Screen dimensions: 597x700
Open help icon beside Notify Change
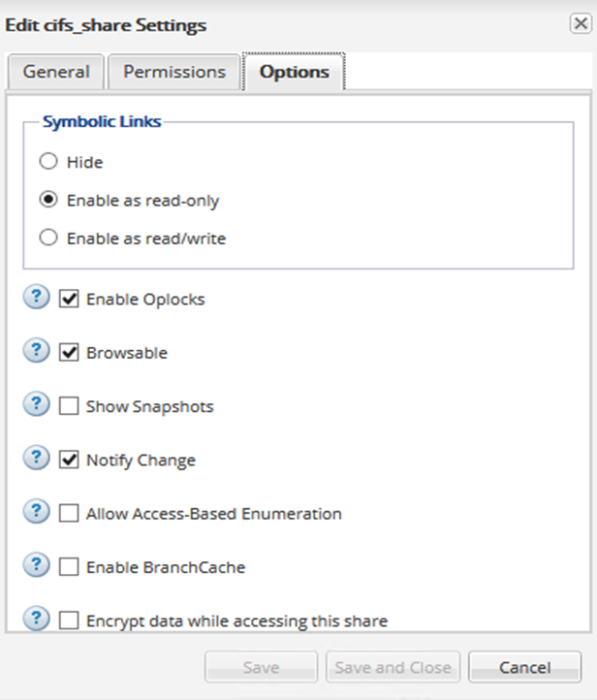35,459
